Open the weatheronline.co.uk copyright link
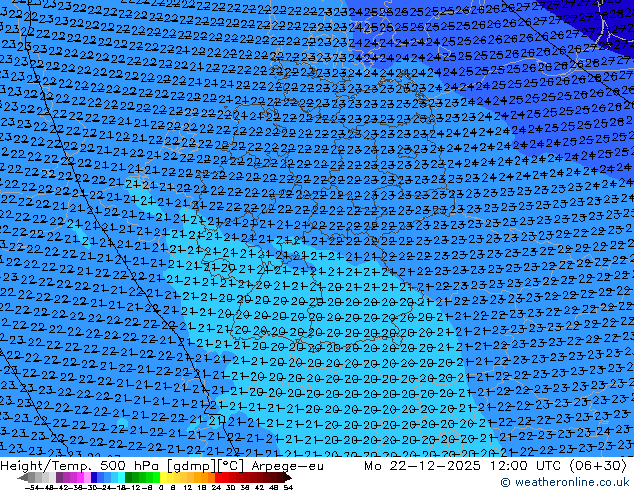The width and height of the screenshot is (634, 490). 565,482
